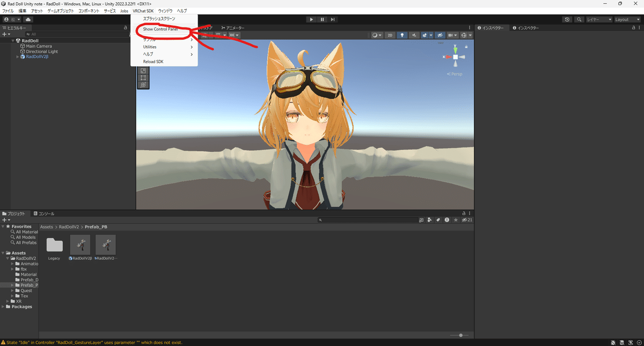Image resolution: width=644 pixels, height=346 pixels.
Task: Choose Reload SDK menu entry
Action: [164, 62]
